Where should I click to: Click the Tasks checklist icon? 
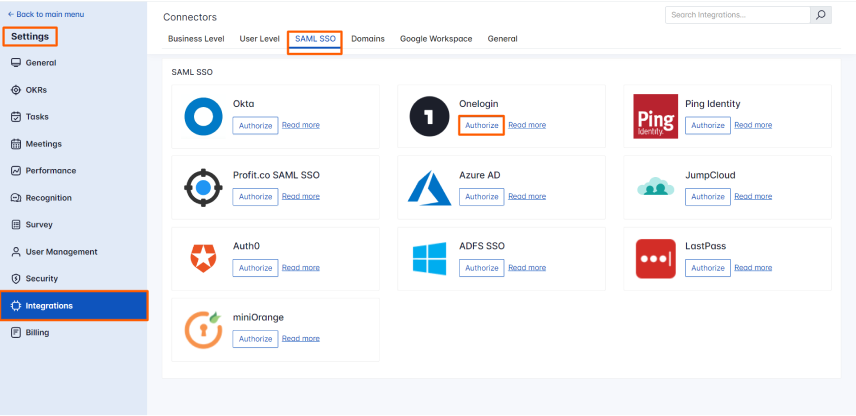16,117
